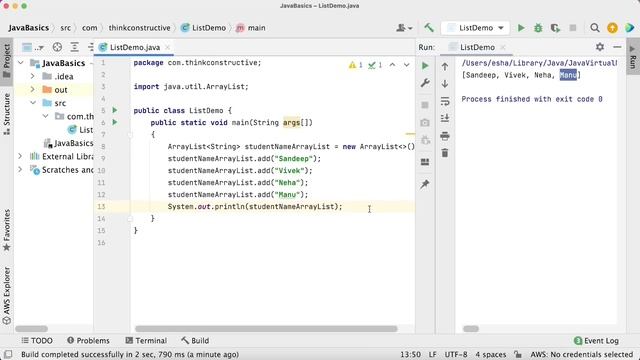Image resolution: width=640 pixels, height=360 pixels.
Task: Toggle the AWS Explorer tool window
Action: coord(7,296)
